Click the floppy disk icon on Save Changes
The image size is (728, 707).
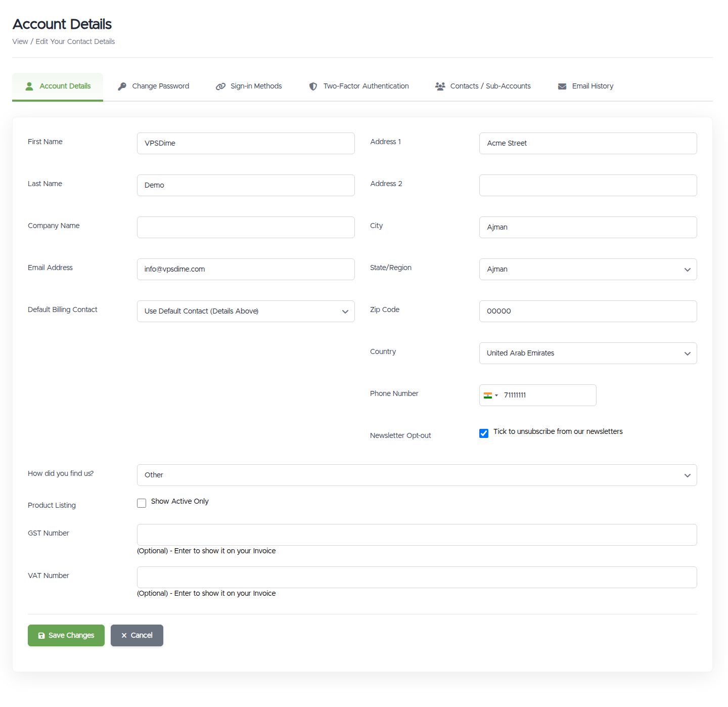(41, 636)
